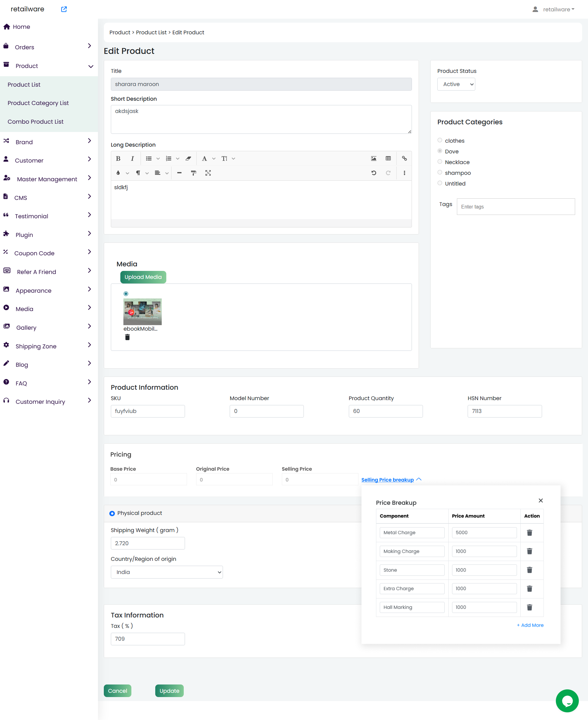Image resolution: width=588 pixels, height=720 pixels.
Task: Open the text alignment tool
Action: pos(157,173)
